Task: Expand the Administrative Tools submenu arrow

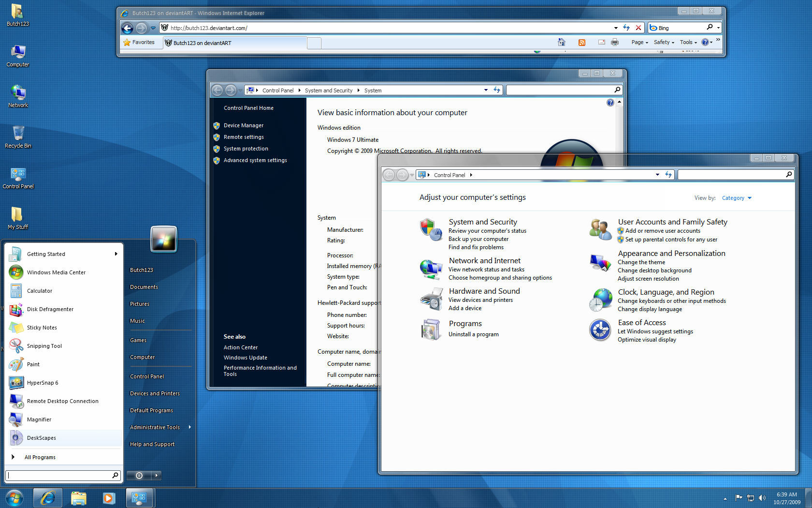Action: click(x=189, y=427)
